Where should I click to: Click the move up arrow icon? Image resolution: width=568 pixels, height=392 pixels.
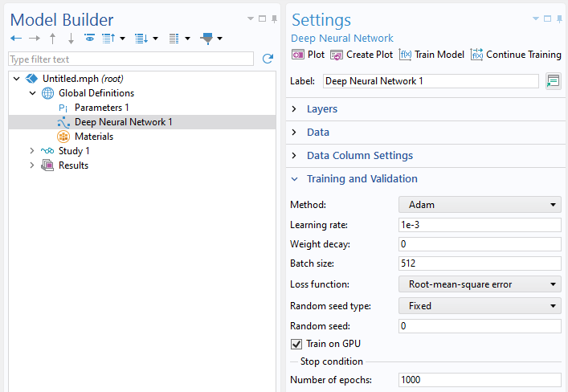53,38
